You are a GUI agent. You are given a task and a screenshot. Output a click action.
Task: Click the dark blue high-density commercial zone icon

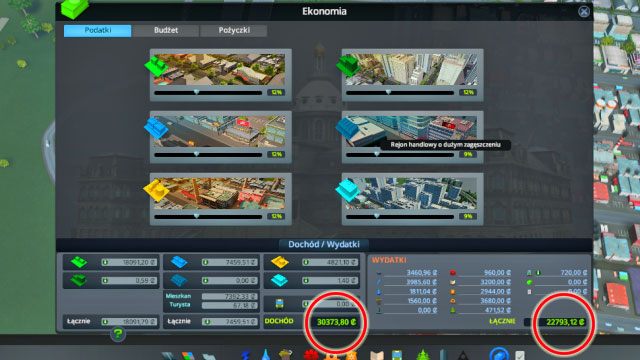[x=348, y=128]
